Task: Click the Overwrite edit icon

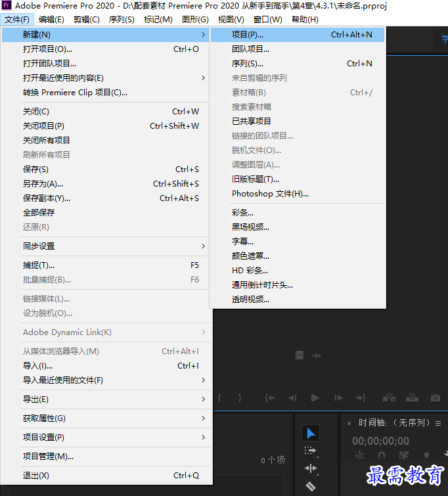Action: click(x=412, y=397)
